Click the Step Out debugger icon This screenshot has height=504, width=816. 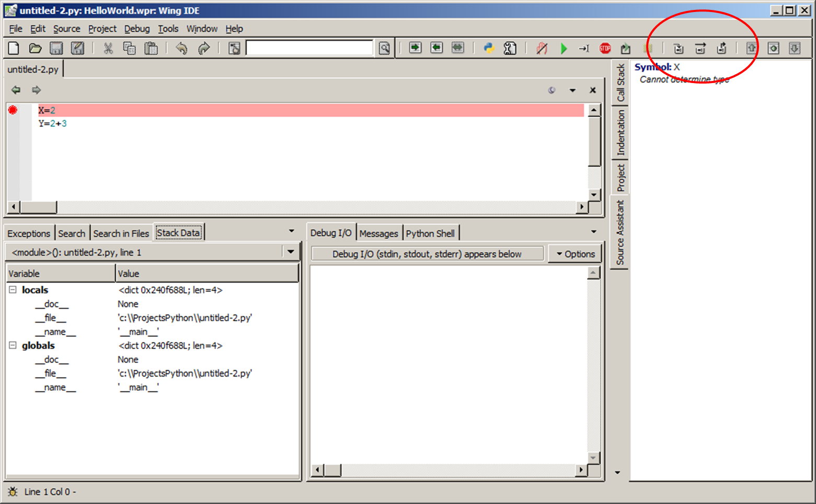point(721,49)
